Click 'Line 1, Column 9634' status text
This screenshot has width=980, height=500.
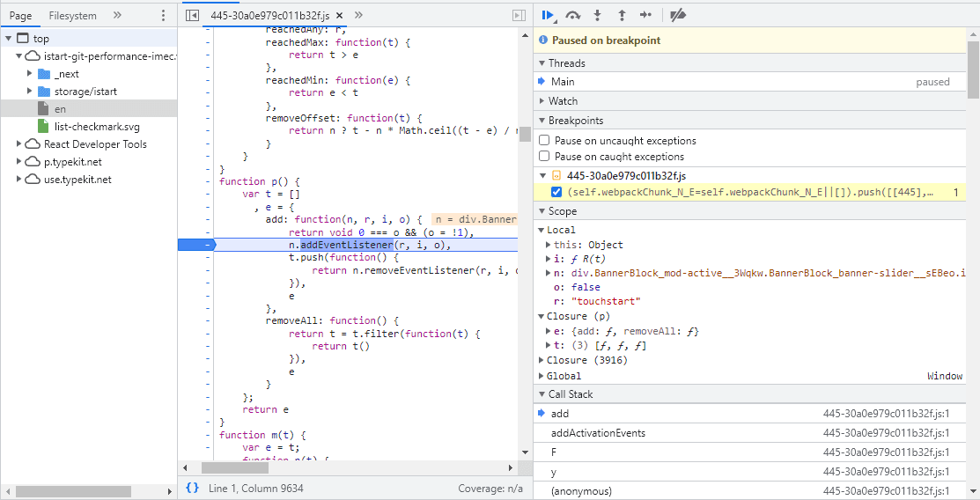[256, 489]
